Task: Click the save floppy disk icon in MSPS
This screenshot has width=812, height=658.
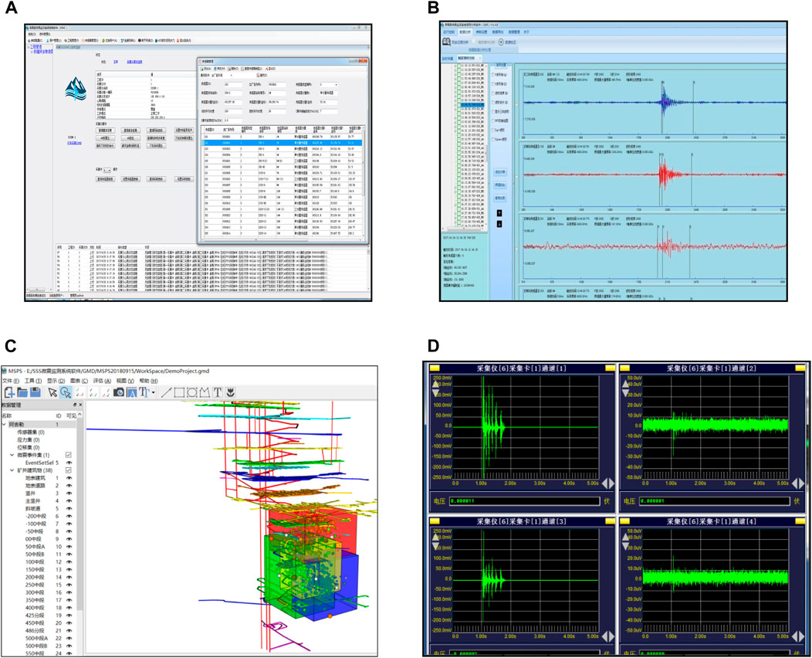Action: pos(35,393)
